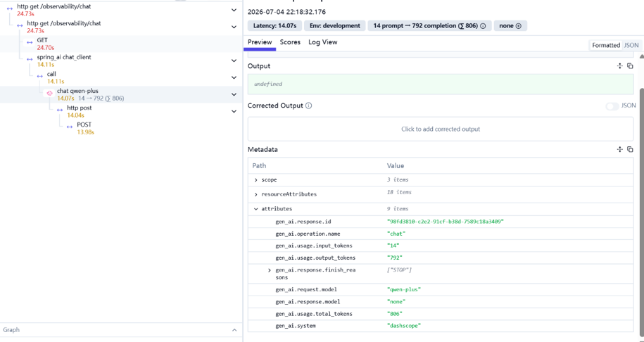This screenshot has width=644, height=342.
Task: Expand the scope metadata row
Action: (256, 180)
